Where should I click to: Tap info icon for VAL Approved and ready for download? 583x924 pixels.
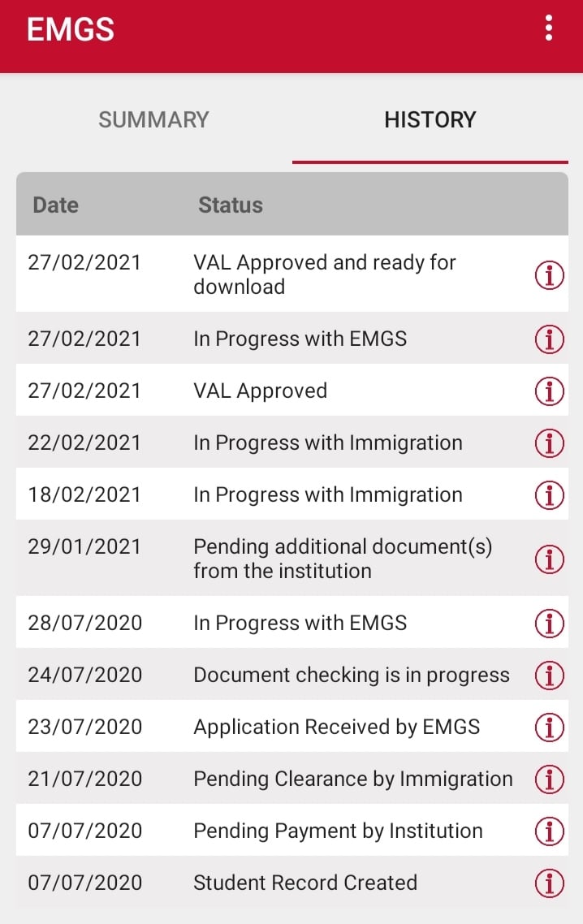point(550,275)
